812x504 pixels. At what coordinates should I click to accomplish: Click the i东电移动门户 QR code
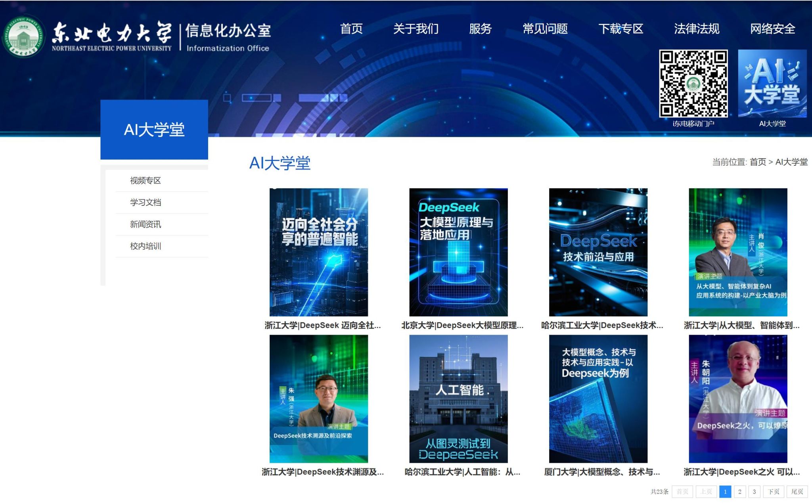tap(693, 83)
